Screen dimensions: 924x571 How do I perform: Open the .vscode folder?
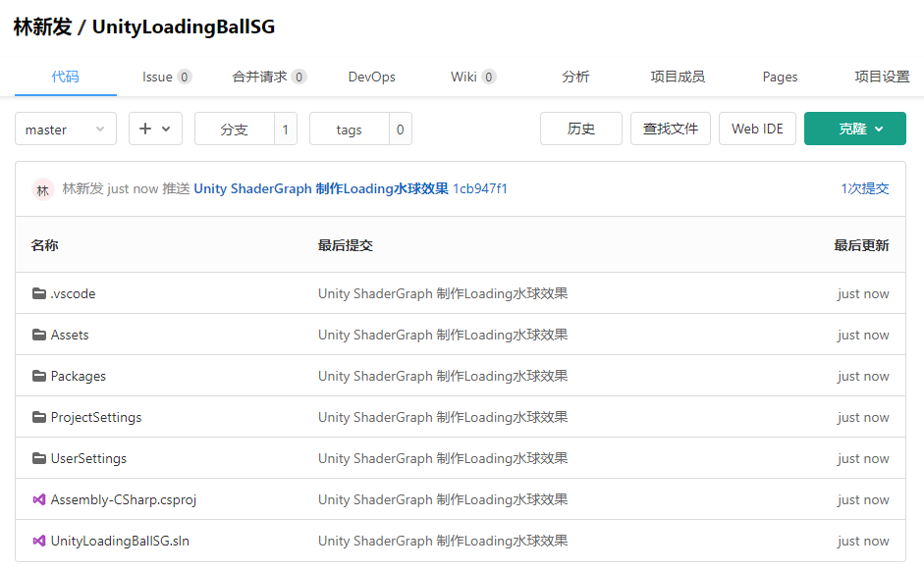coord(73,293)
